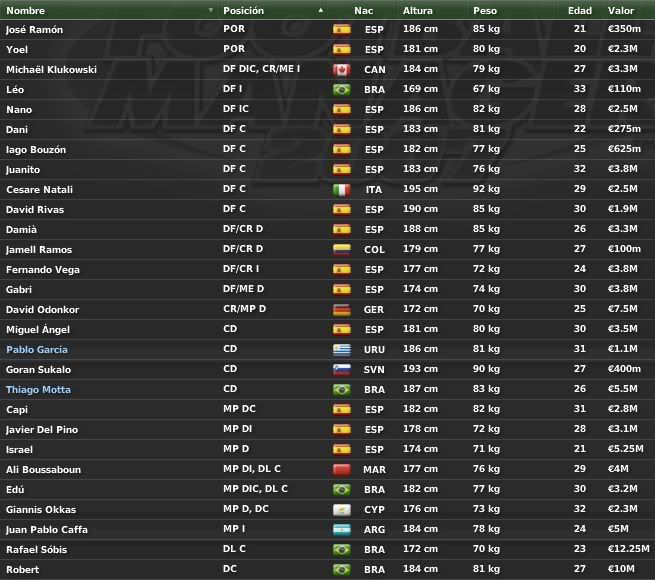Click Uruguay flag for Pablo García
Viewport: 655px width, 580px height.
342,349
